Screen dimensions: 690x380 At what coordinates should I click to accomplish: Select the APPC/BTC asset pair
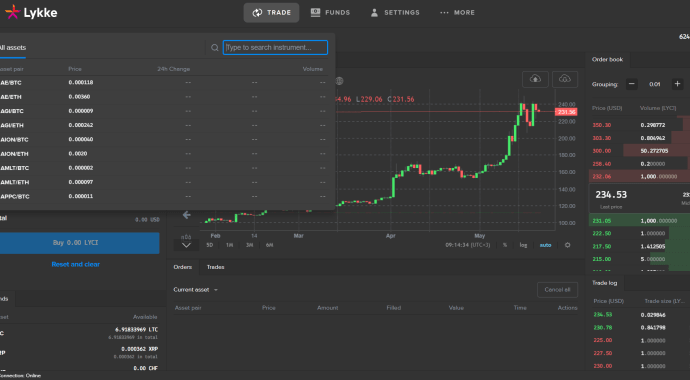coord(164,196)
